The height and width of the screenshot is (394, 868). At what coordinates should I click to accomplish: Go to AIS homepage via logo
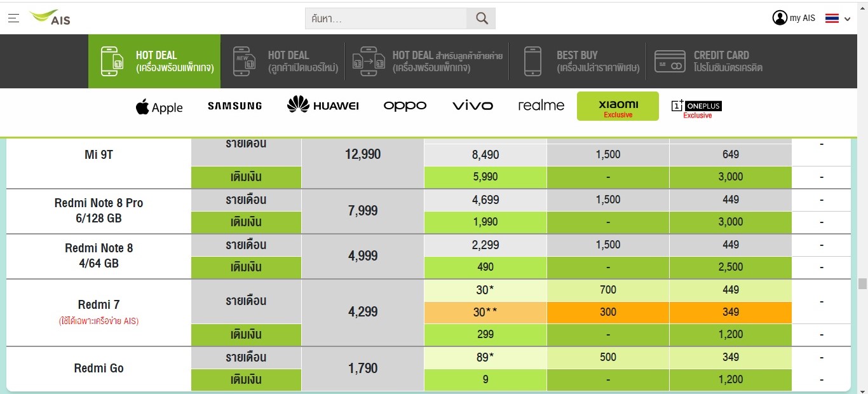click(50, 18)
